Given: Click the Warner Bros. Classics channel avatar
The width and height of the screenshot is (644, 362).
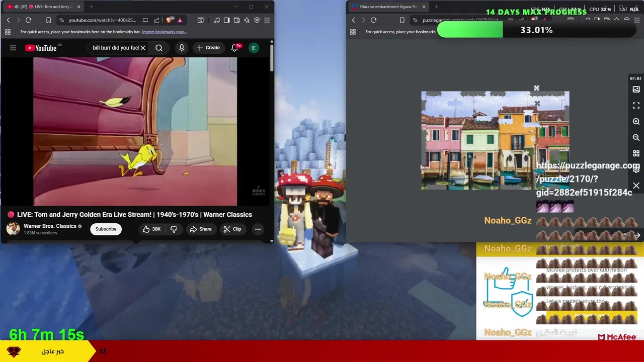Looking at the screenshot, I should [13, 229].
